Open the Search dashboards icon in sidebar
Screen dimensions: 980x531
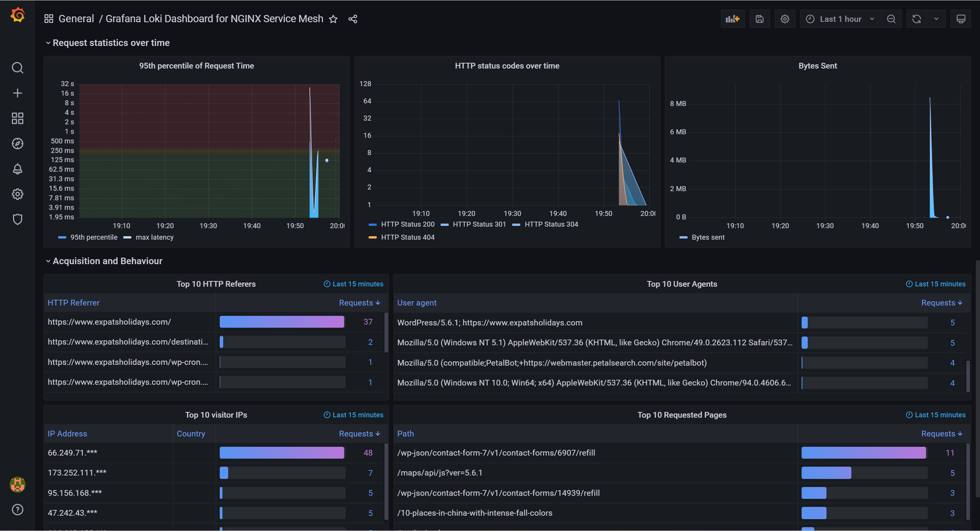point(18,68)
